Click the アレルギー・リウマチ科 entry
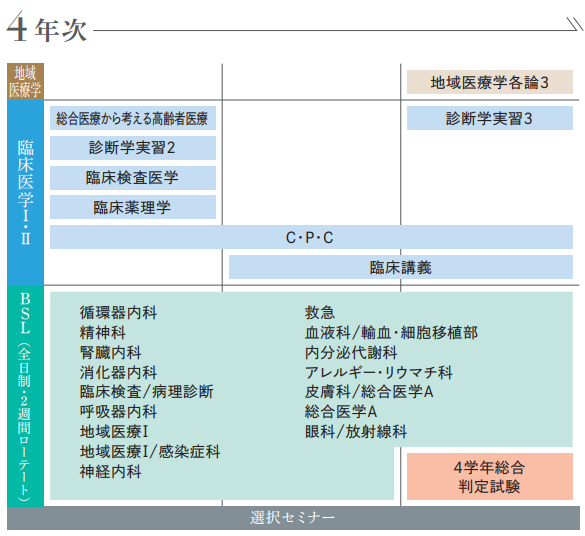Viewport: 585px width, 536px height. pyautogui.click(x=379, y=372)
